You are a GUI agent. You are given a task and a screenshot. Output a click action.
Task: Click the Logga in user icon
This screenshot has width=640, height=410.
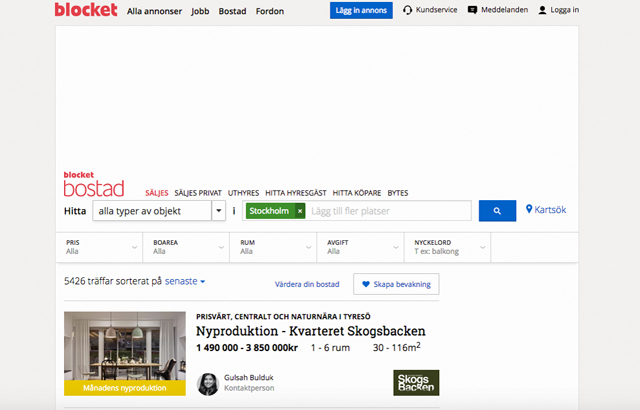tap(542, 11)
